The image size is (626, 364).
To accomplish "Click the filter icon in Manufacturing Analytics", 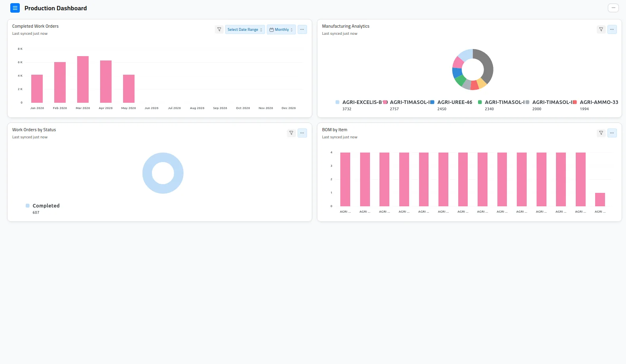I will pyautogui.click(x=601, y=30).
